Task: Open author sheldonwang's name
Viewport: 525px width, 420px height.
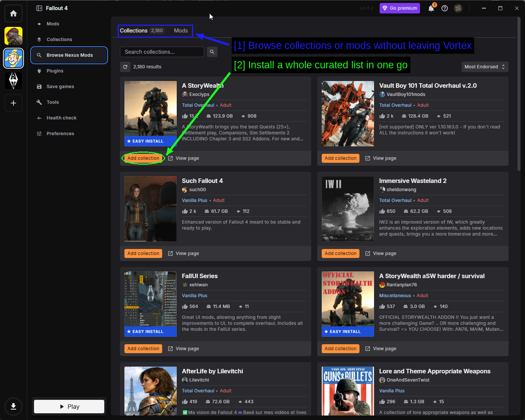Action: coord(401,190)
